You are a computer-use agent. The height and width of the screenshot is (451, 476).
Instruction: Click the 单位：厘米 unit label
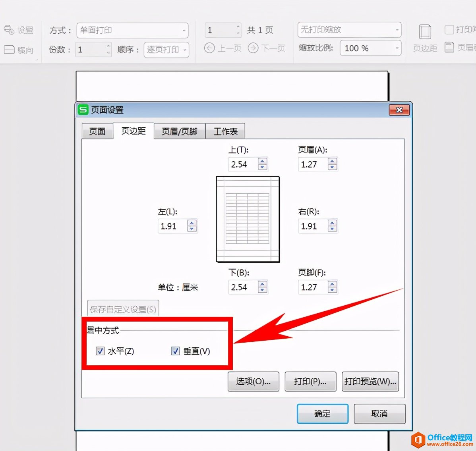pyautogui.click(x=178, y=287)
